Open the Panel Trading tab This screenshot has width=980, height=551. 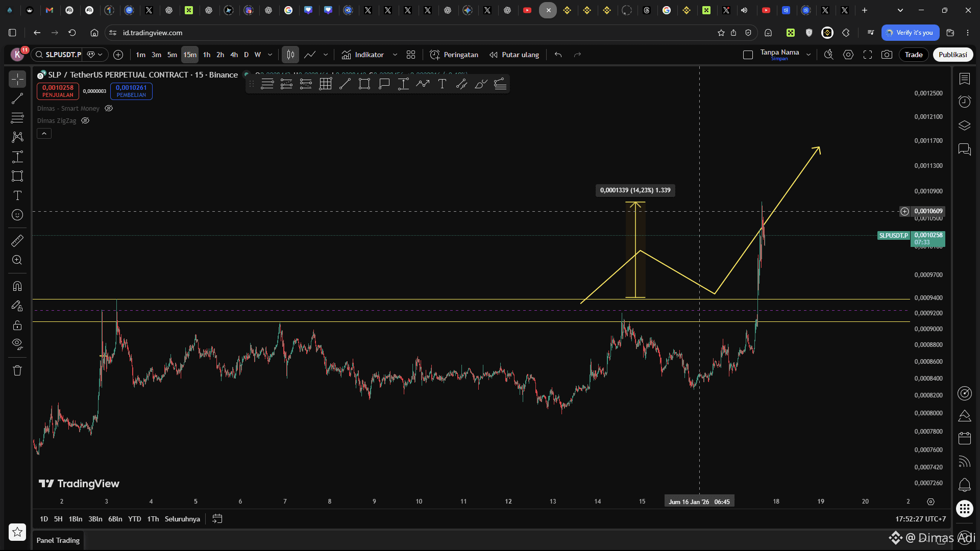pyautogui.click(x=58, y=540)
